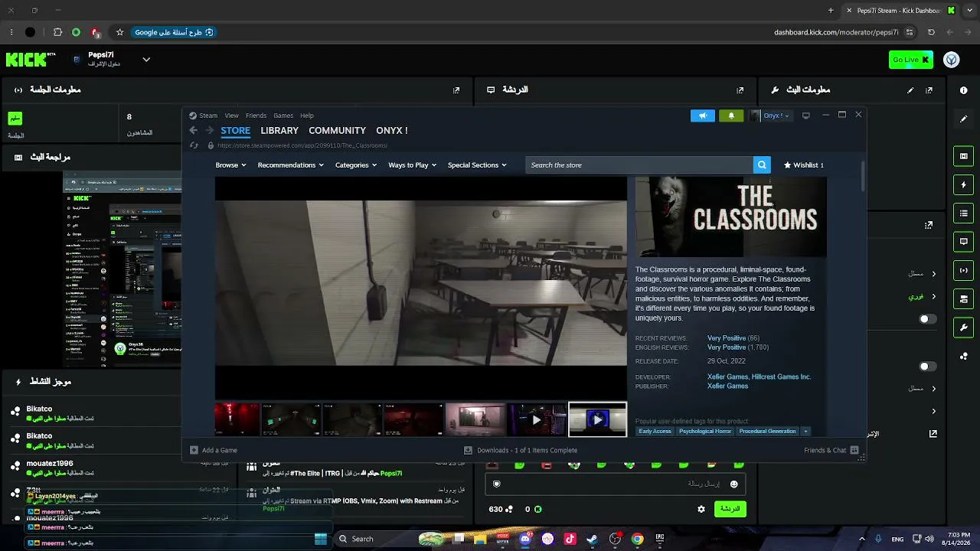
Task: Click Add a Game in Steam
Action: coord(214,450)
